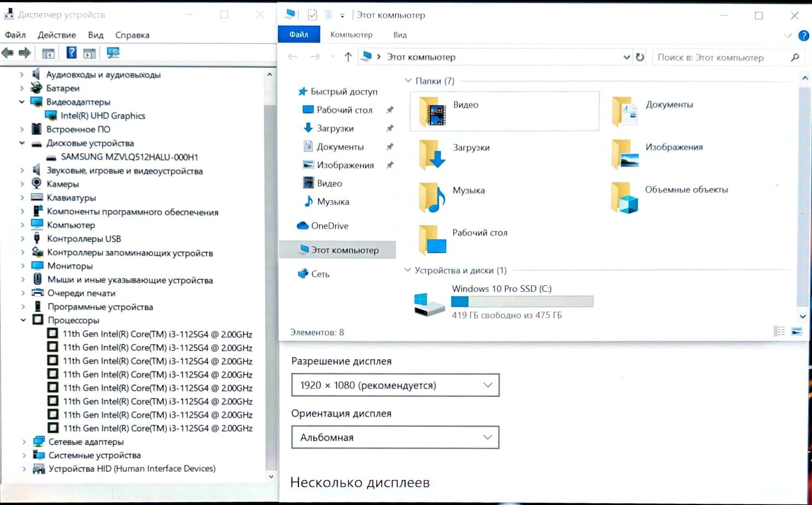Click the Встроенное ПО icon
The image size is (812, 505).
point(37,129)
